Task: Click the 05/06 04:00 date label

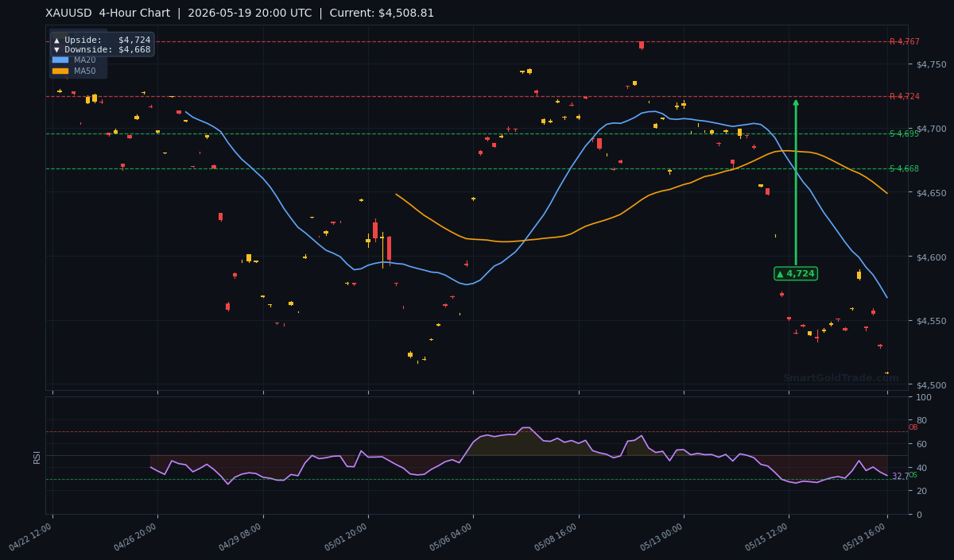Action: pos(452,537)
